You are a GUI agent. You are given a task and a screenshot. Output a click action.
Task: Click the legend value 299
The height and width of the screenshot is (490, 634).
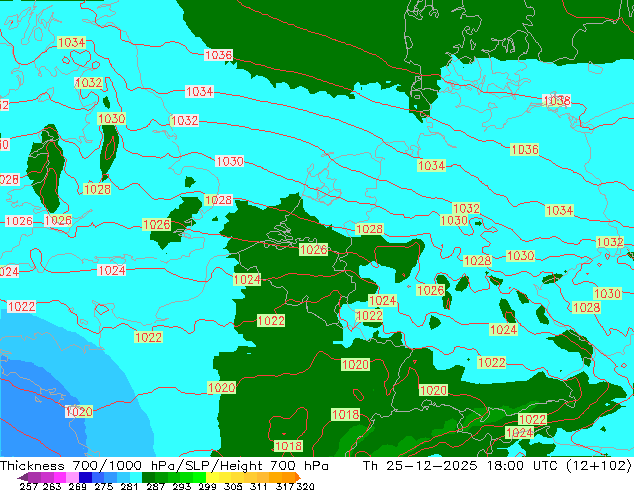coord(207,486)
